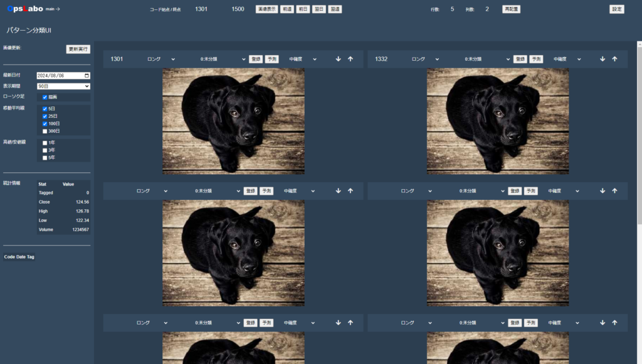Click the 再配置 button

512,9
